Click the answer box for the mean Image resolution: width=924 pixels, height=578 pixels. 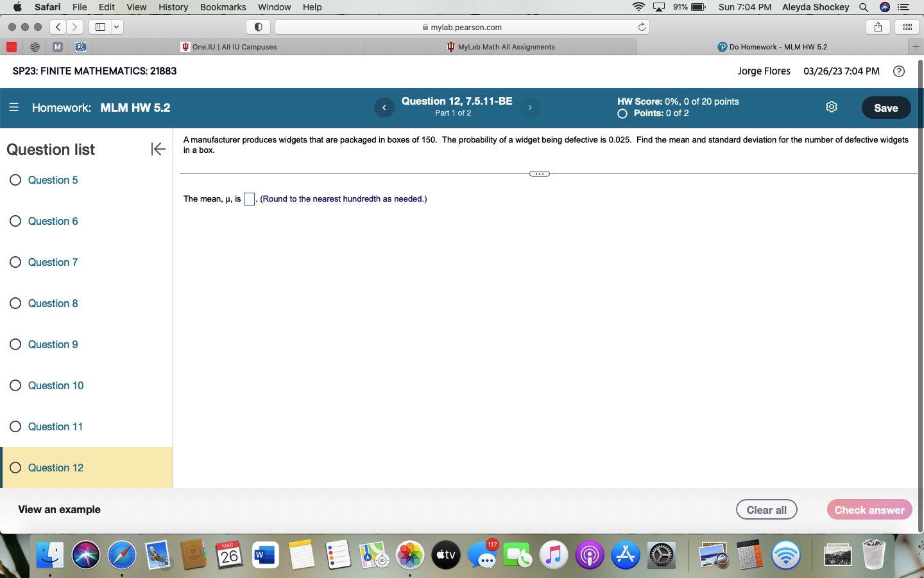pos(249,200)
